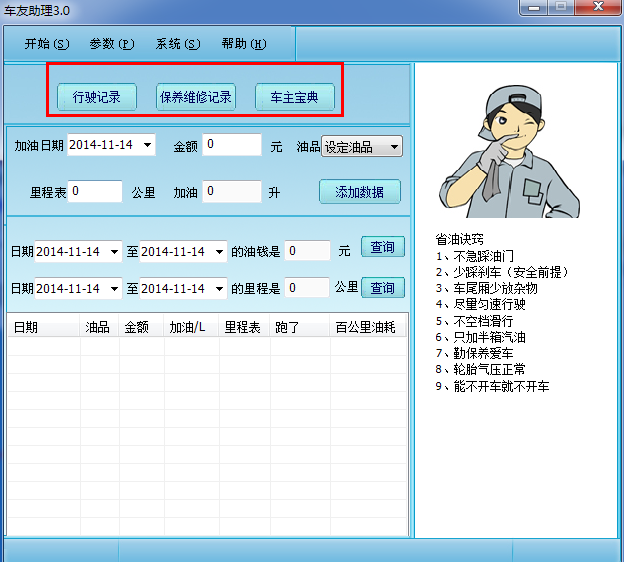Screen dimensions: 624x562
Task: Sort by the 加油/L column header
Action: click(191, 327)
